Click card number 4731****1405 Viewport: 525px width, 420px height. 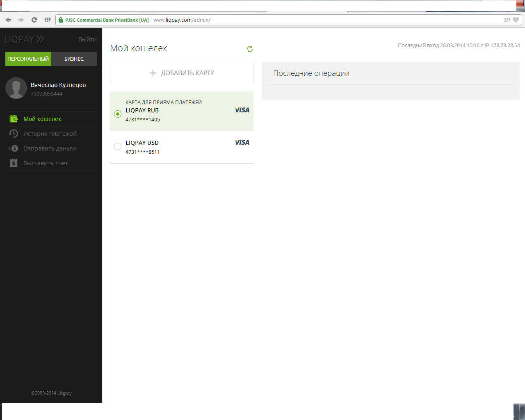(x=143, y=120)
